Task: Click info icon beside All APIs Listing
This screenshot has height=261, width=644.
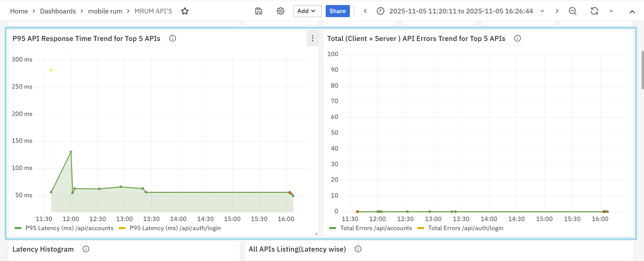Action: (358, 249)
